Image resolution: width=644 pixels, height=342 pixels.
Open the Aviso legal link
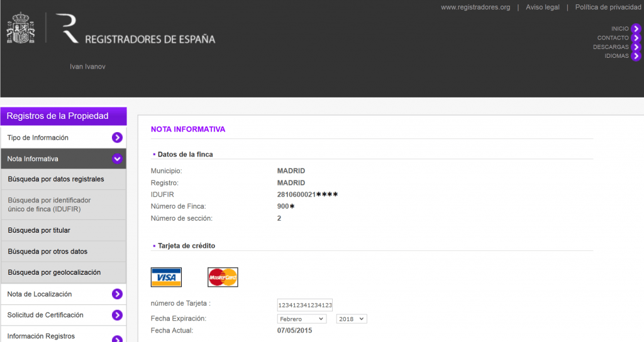[543, 7]
